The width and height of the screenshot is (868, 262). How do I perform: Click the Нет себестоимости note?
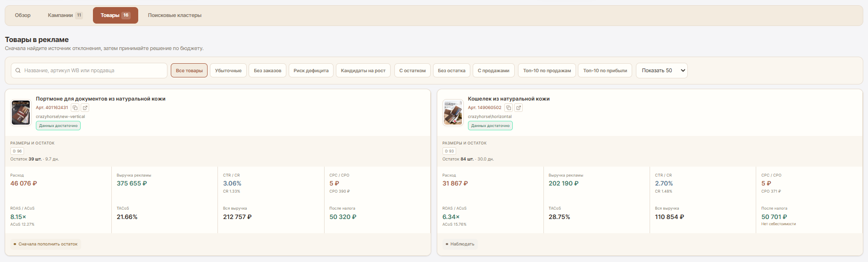coord(778,224)
